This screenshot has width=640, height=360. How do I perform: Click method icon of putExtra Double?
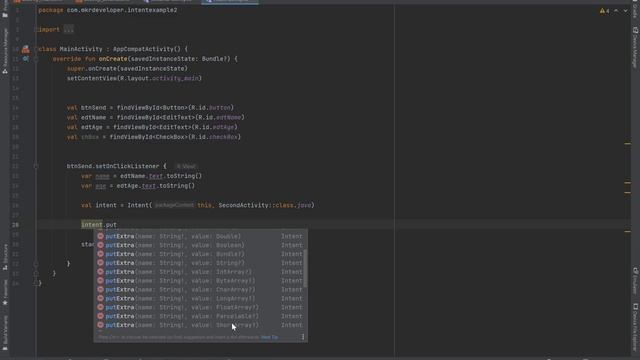pos(100,236)
